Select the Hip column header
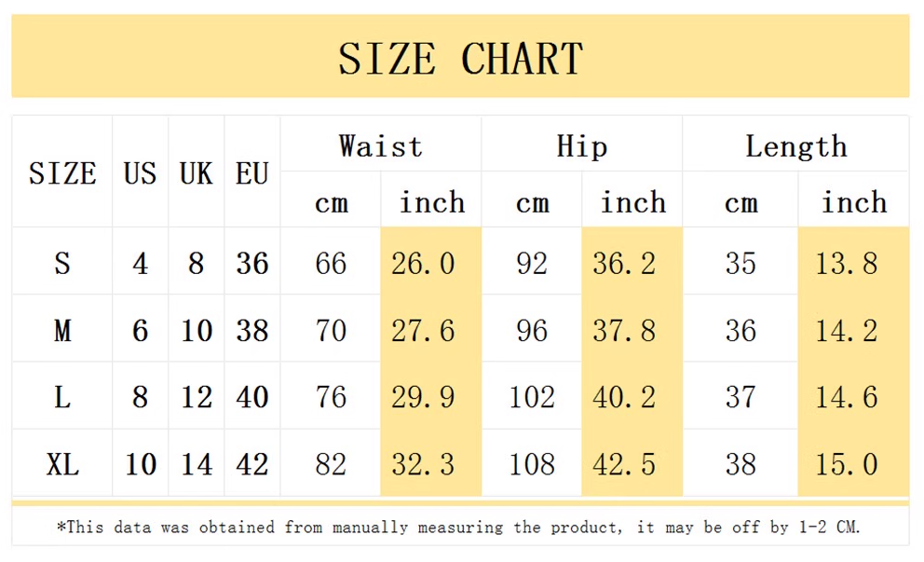 tap(581, 146)
